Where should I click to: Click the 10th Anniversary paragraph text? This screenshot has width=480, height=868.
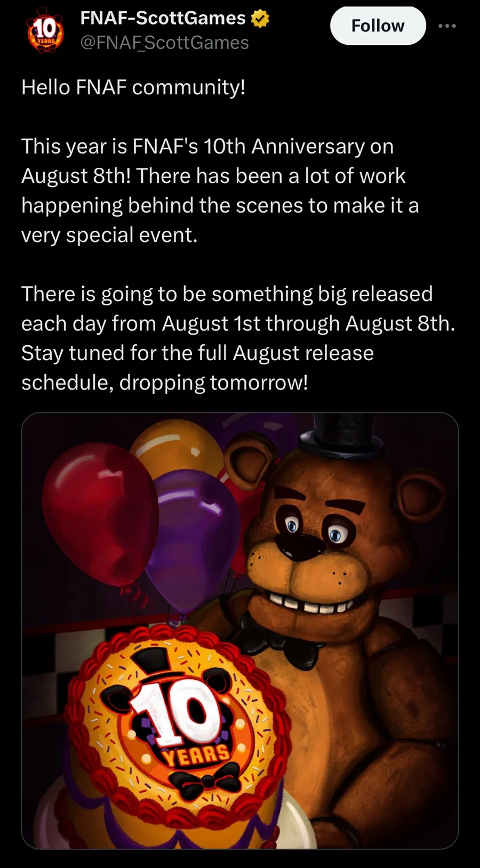[220, 190]
